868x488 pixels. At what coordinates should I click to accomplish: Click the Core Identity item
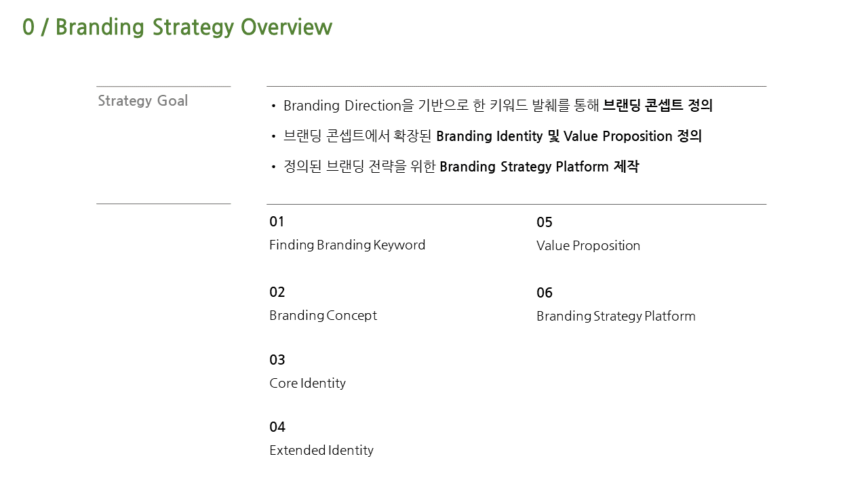tap(307, 383)
